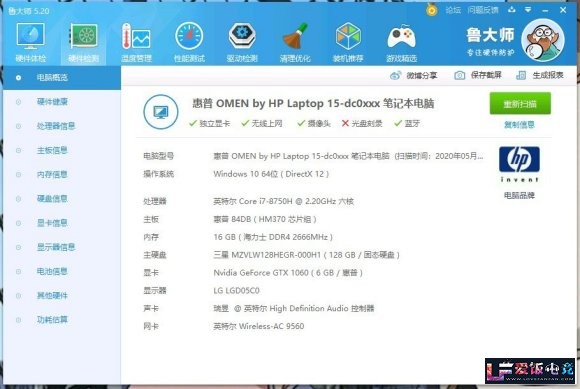The width and height of the screenshot is (580, 389).
Task: Click the OMEN by HP Laptop heading
Action: click(x=313, y=103)
